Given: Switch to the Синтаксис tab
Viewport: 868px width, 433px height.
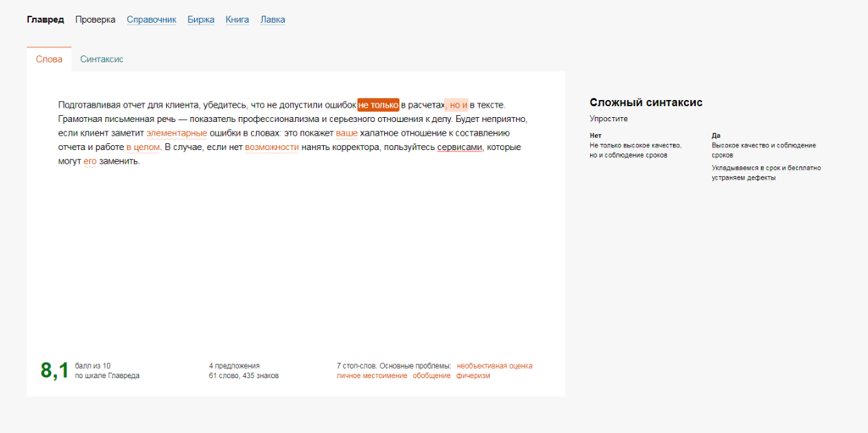Looking at the screenshot, I should [102, 59].
